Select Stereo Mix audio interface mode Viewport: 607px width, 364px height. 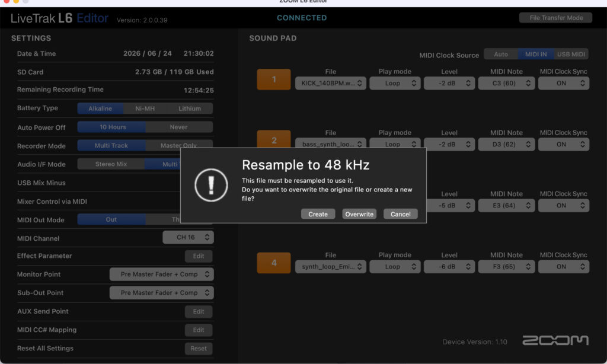(x=111, y=164)
